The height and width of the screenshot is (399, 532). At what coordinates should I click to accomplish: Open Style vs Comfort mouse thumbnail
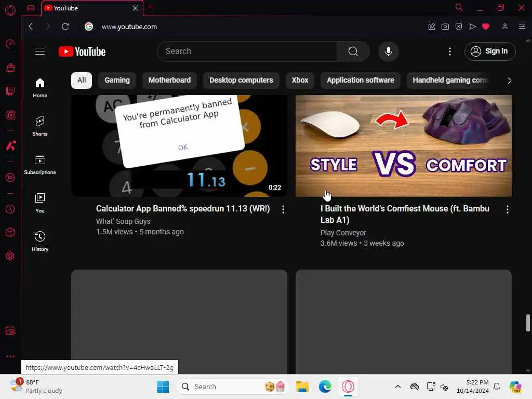point(403,146)
